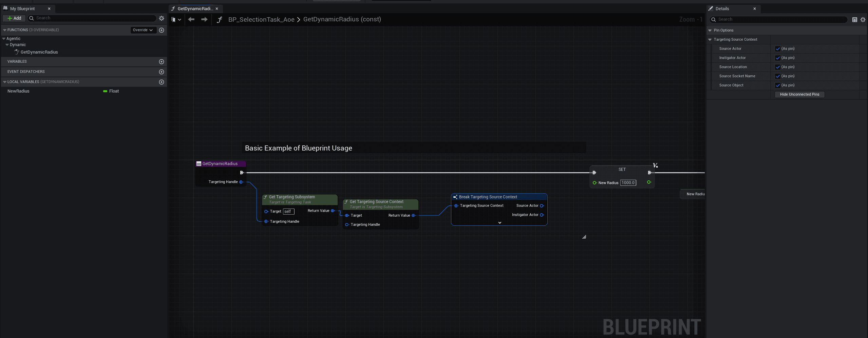Open the My Blueprint panel settings gear
Viewport: 868px width, 338px height.
coord(162,18)
